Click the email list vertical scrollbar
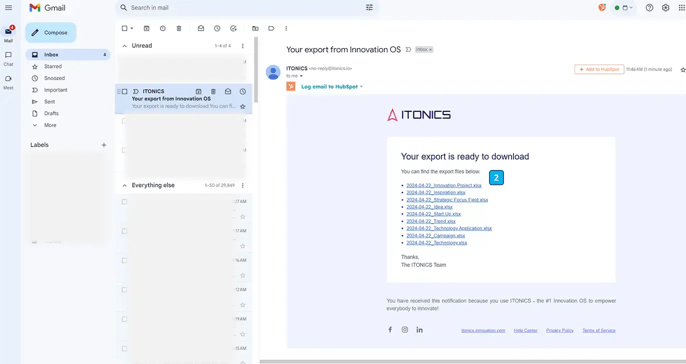686x364 pixels. 256,70
